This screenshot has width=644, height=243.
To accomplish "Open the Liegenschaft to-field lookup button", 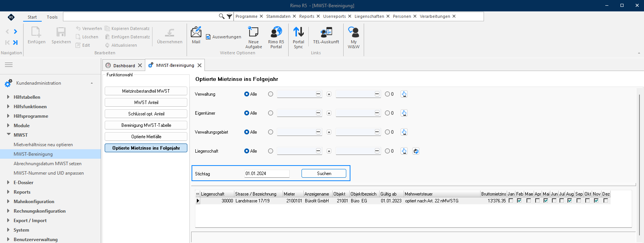I will [x=377, y=151].
